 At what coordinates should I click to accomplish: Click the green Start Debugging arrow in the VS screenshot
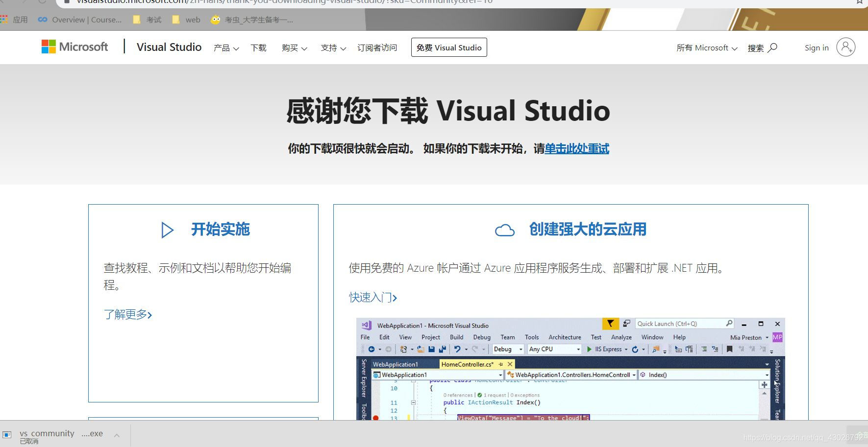click(589, 349)
